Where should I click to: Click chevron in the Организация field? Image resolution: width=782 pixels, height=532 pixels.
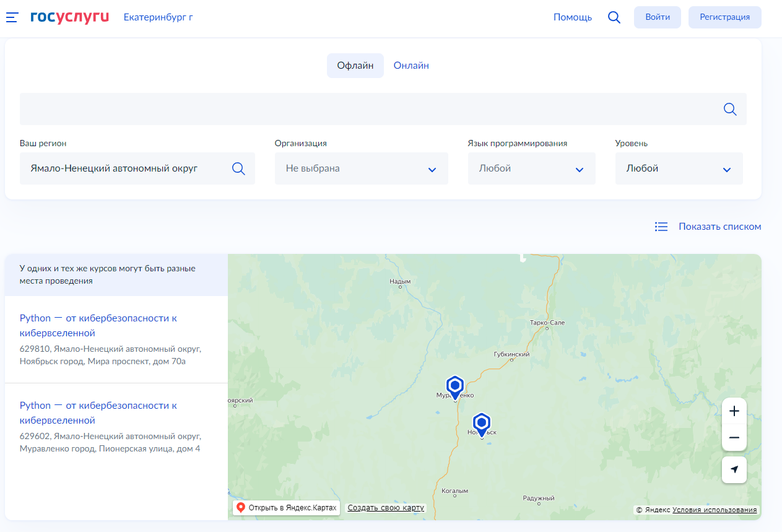coord(432,170)
